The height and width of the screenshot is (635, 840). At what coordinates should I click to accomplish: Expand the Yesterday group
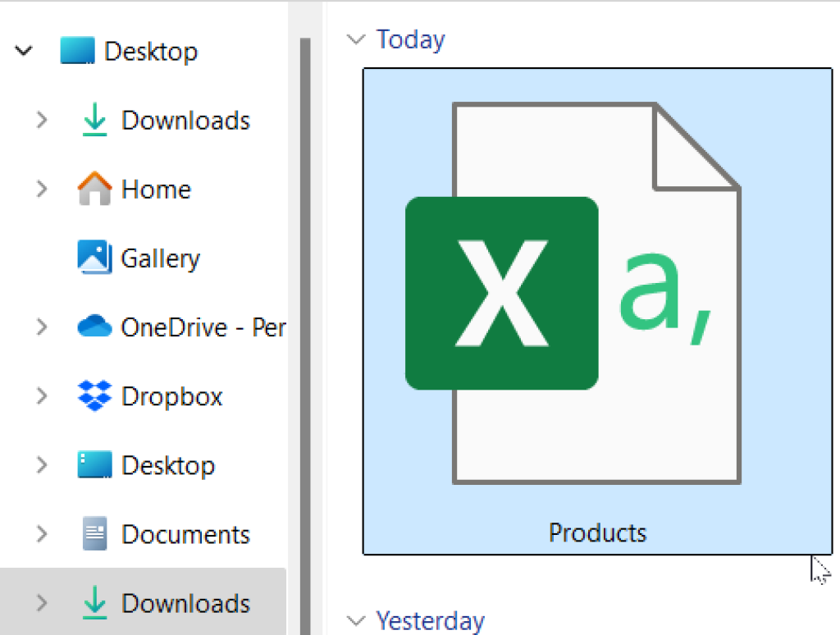pos(355,621)
